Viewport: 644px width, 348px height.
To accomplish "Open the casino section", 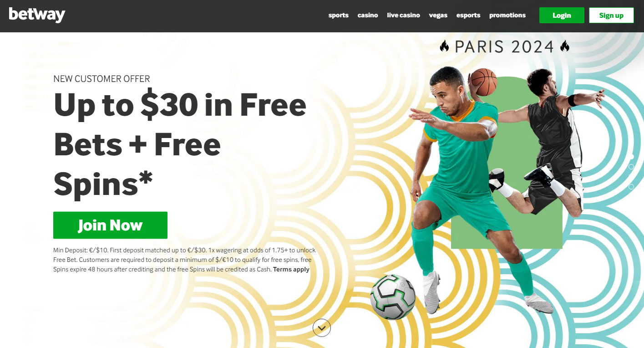I will [x=368, y=15].
